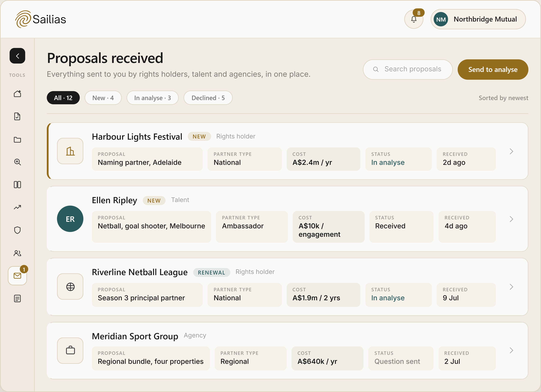Select the New · 4 filter
The width and height of the screenshot is (541, 392).
click(103, 98)
